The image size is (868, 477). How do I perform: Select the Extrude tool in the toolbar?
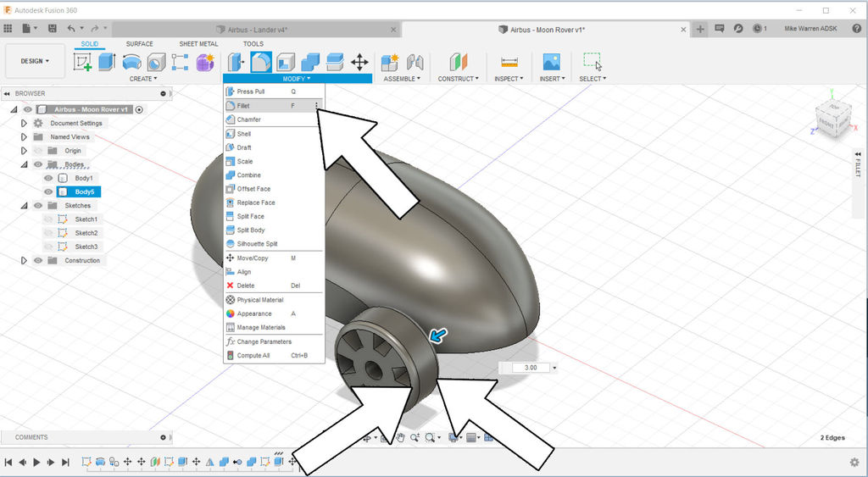click(107, 61)
